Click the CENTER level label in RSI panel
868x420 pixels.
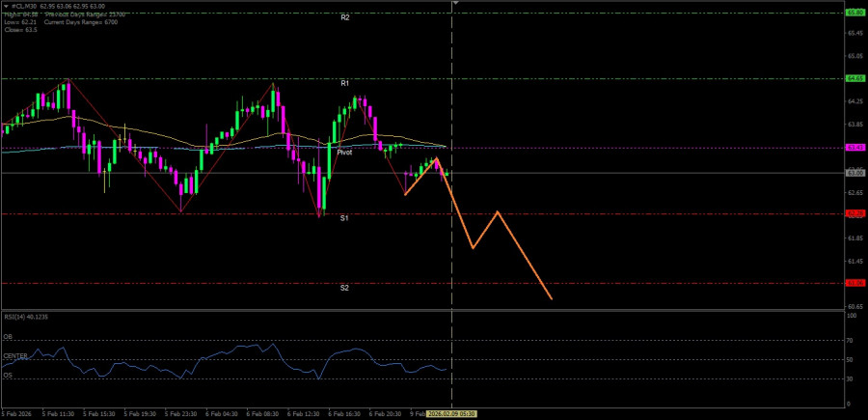point(15,356)
